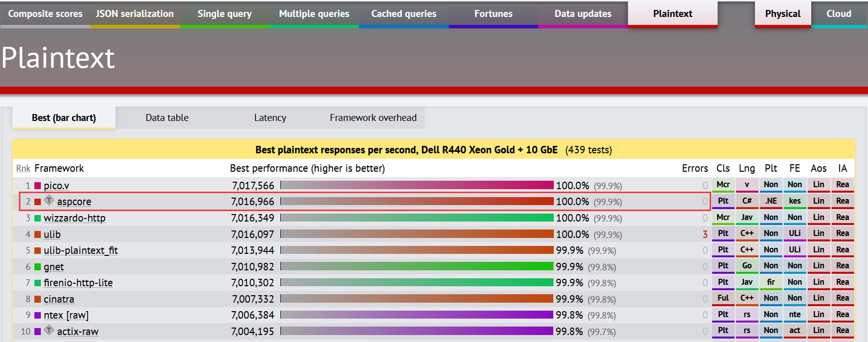Click the gnet performance bar
The image size is (868, 342).
pos(417,266)
